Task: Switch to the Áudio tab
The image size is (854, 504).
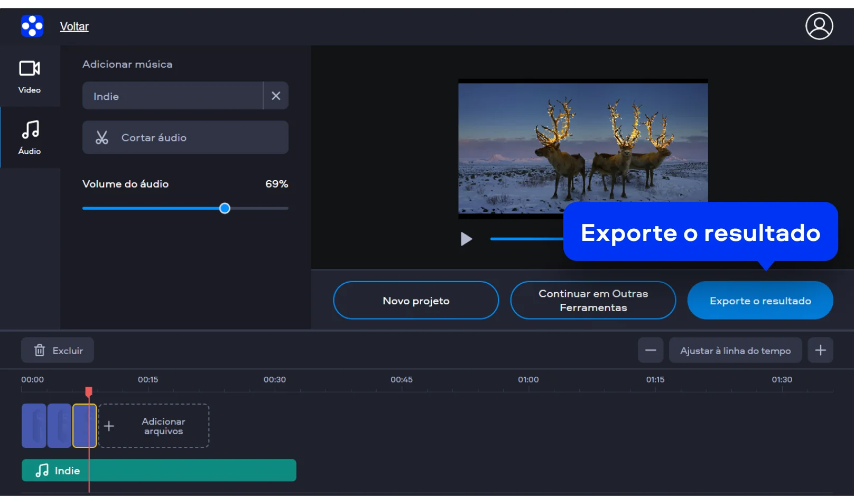Action: [x=30, y=137]
